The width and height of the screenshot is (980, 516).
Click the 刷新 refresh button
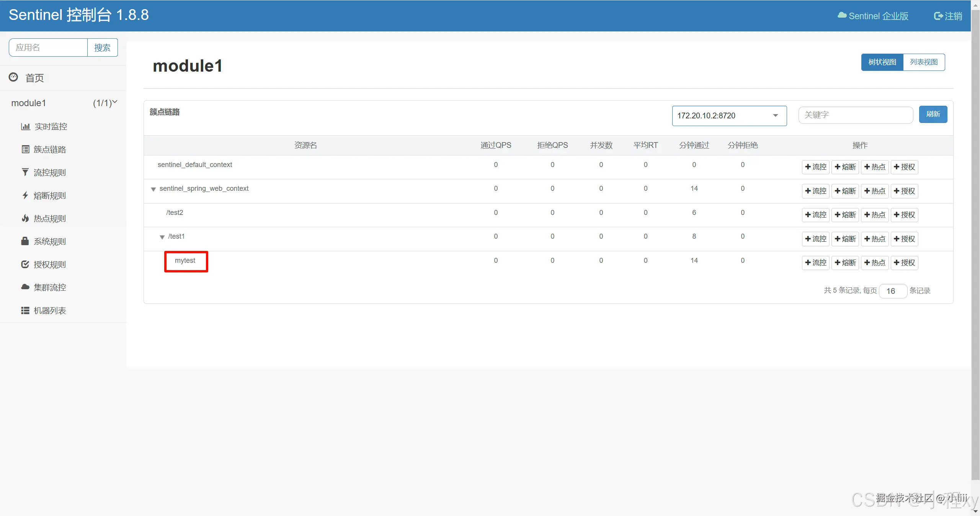coord(933,114)
